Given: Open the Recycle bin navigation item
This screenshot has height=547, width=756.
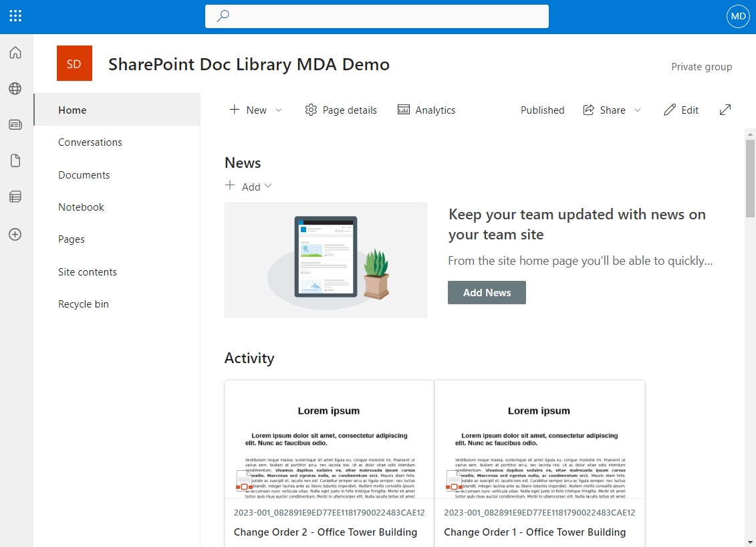Looking at the screenshot, I should [x=83, y=304].
